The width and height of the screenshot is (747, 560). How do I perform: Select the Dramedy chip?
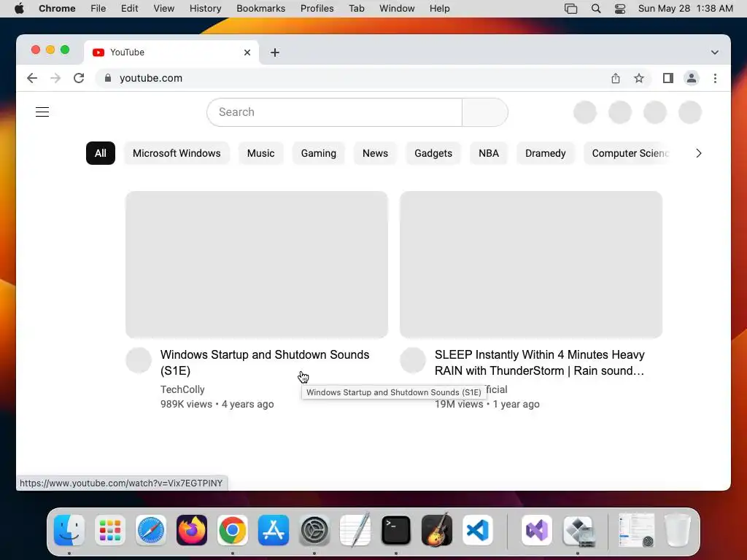pyautogui.click(x=546, y=153)
